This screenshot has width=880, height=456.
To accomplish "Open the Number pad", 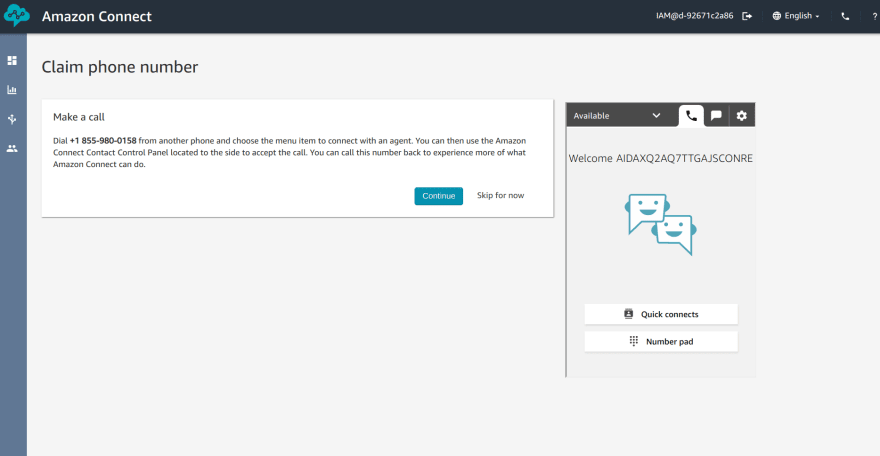I will 661,342.
